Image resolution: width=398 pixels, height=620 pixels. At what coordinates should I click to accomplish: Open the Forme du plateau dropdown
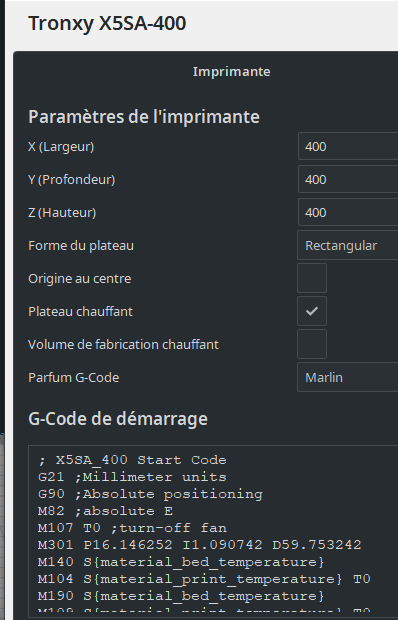click(348, 245)
